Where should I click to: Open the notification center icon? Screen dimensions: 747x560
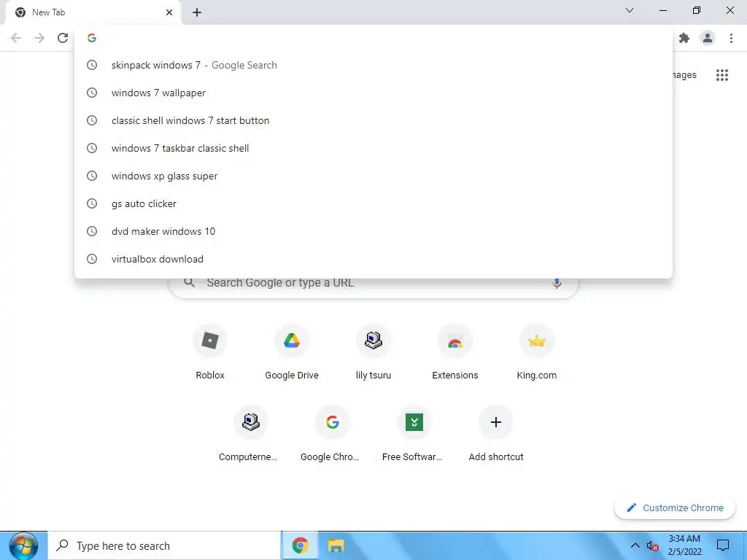coord(723,545)
